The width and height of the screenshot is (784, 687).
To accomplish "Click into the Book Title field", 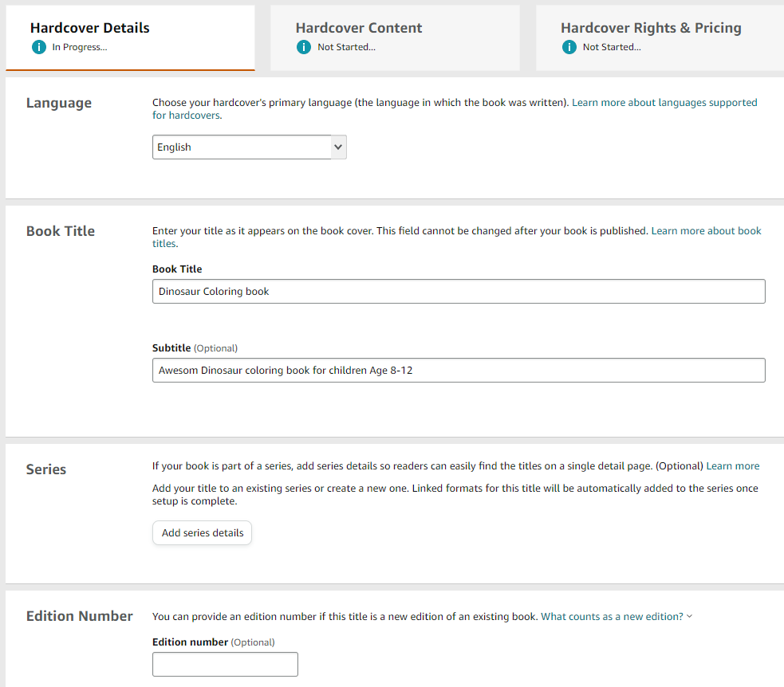I will (459, 291).
